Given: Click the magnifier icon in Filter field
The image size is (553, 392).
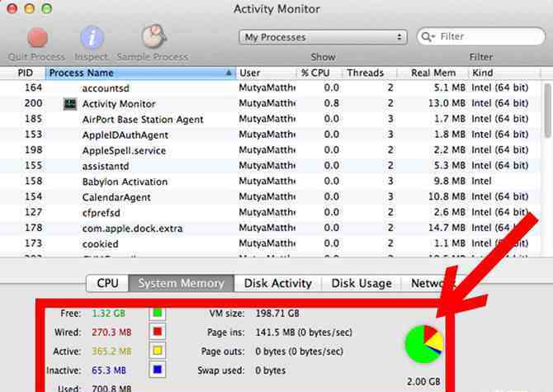Looking at the screenshot, I should (x=427, y=36).
